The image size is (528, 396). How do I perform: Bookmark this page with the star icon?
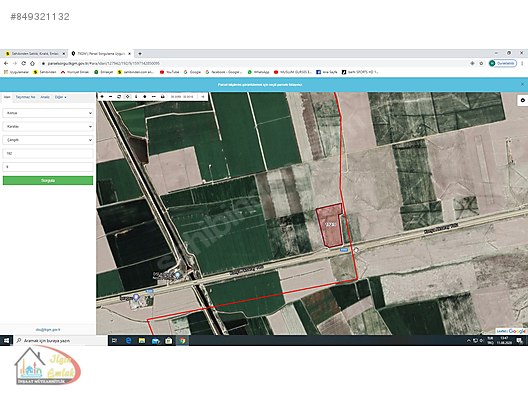[x=481, y=63]
